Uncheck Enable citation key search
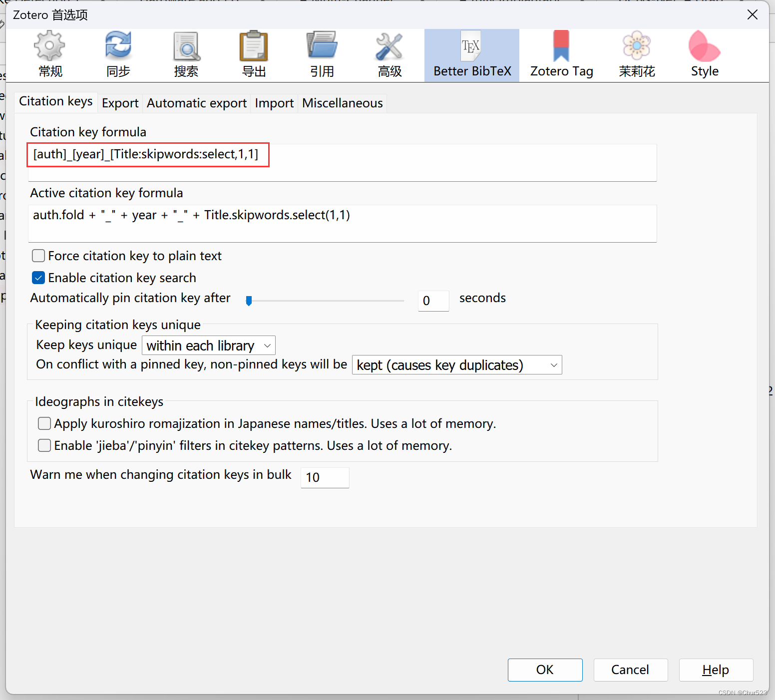Screen dimensions: 775x700 [38, 278]
